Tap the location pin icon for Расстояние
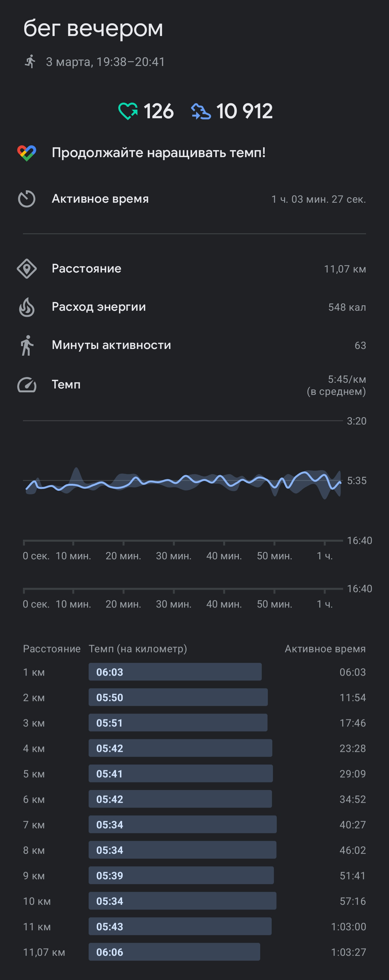The height and width of the screenshot is (980, 389). point(27,269)
